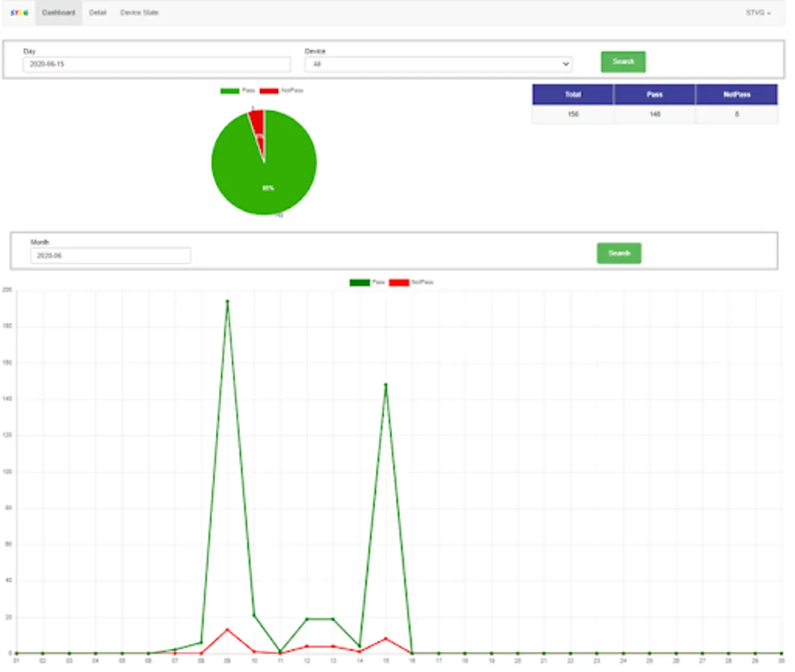The height and width of the screenshot is (672, 795).
Task: Click the highest green peak data point
Action: click(x=227, y=301)
